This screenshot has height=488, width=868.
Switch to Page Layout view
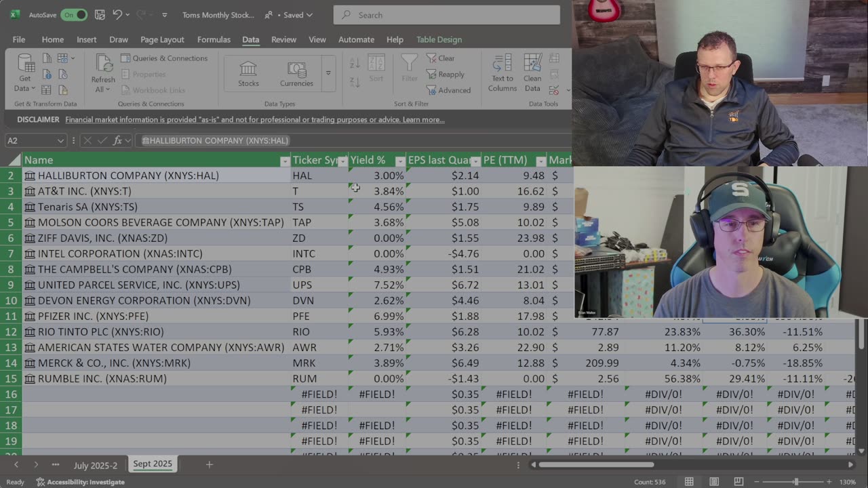pyautogui.click(x=714, y=482)
